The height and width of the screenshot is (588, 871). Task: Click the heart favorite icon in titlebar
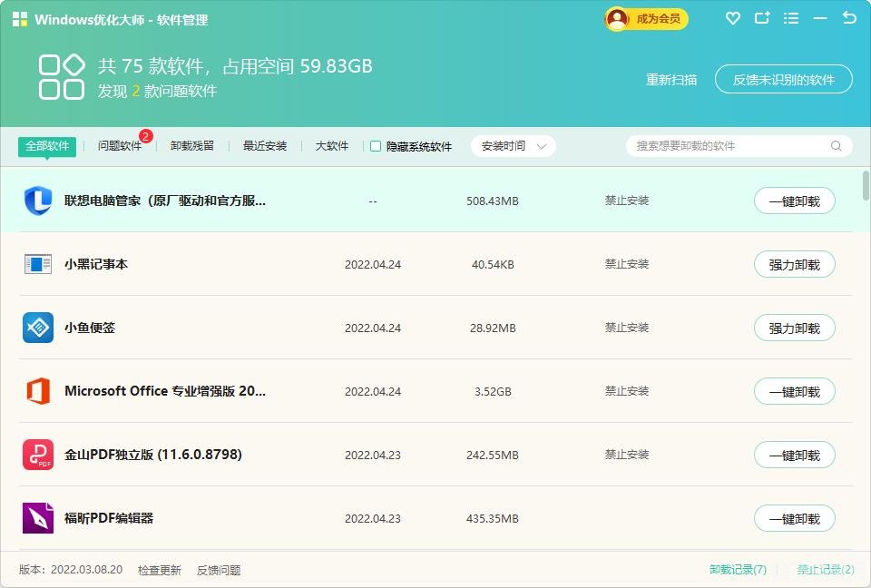[733, 18]
